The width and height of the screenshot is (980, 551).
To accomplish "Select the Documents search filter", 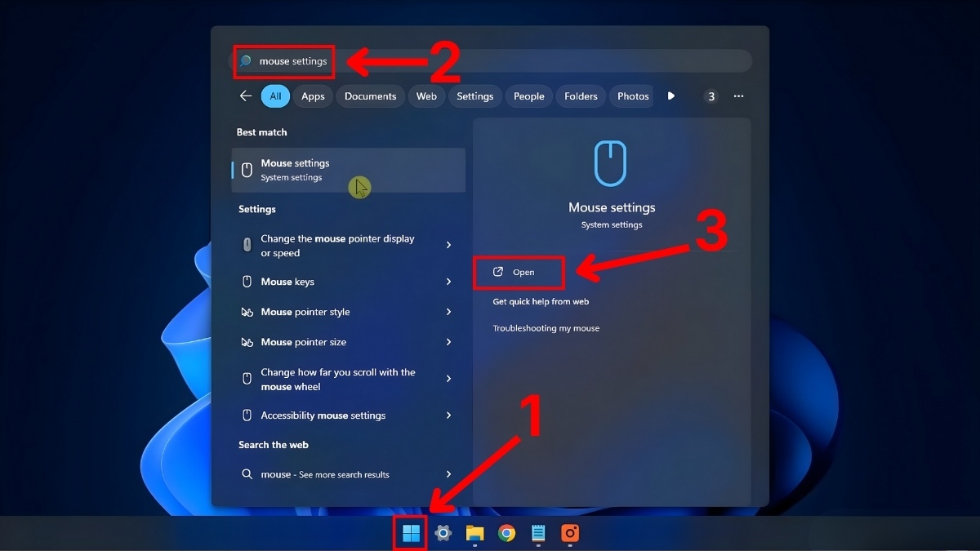I will pyautogui.click(x=370, y=96).
